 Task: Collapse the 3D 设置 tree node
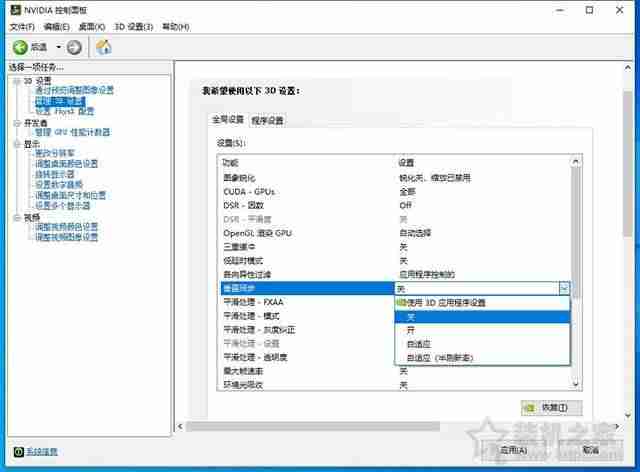pyautogui.click(x=17, y=81)
